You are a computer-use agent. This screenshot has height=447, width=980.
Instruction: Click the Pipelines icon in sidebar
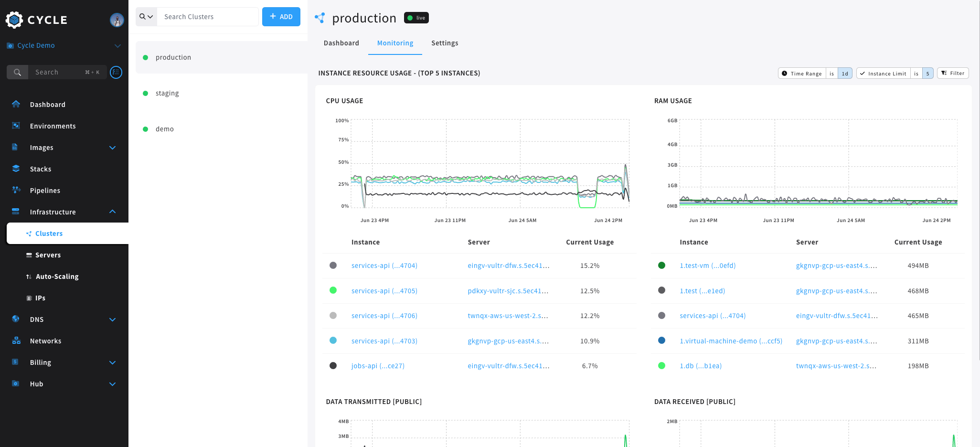(16, 190)
